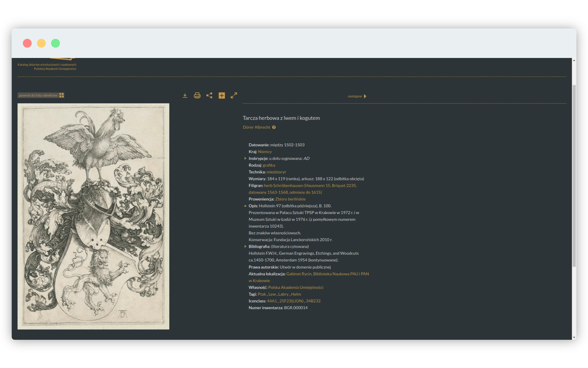588x368 pixels.
Task: Open Iconclass code 44A1
Action: click(x=272, y=301)
